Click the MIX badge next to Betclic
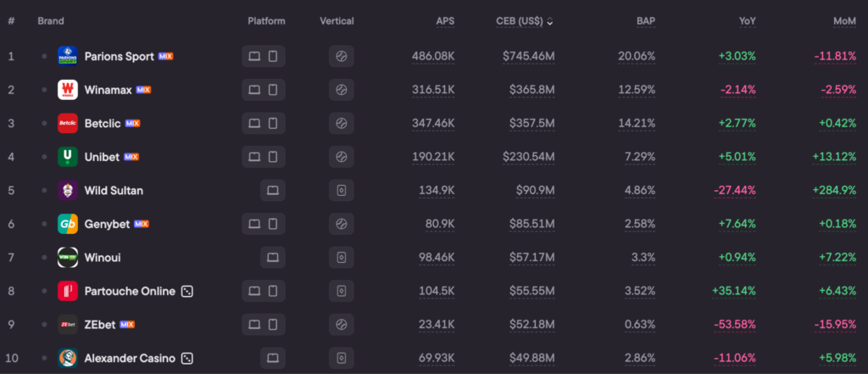The image size is (868, 374). [x=132, y=123]
